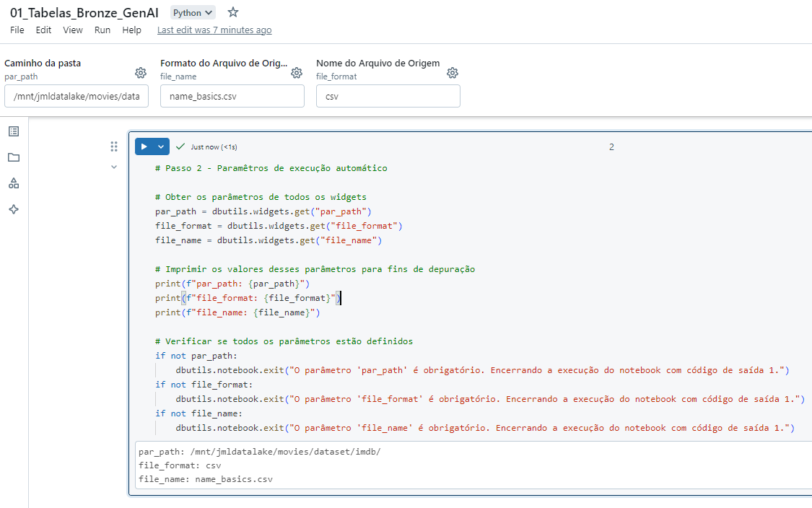
Task: Click output line 'file_format: csv'
Action: [x=180, y=465]
